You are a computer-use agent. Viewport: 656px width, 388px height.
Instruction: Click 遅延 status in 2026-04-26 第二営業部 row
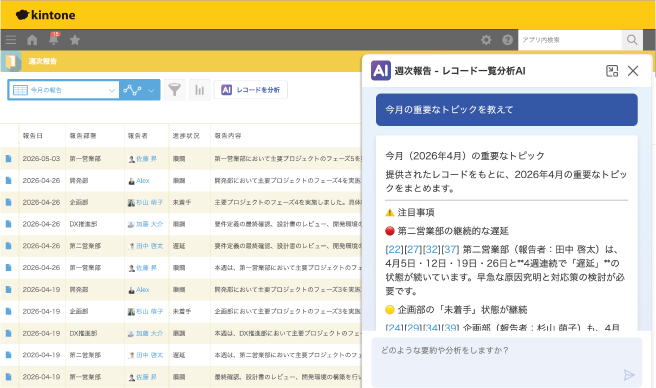179,246
